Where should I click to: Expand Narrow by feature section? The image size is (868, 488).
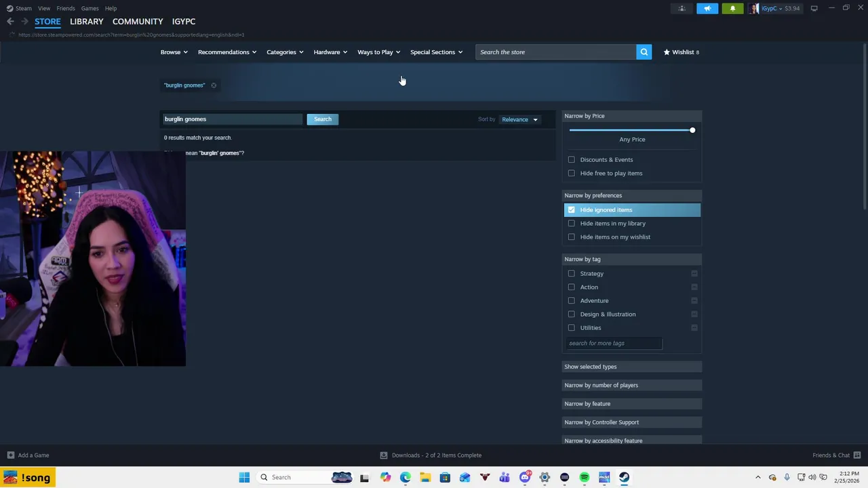(x=633, y=404)
